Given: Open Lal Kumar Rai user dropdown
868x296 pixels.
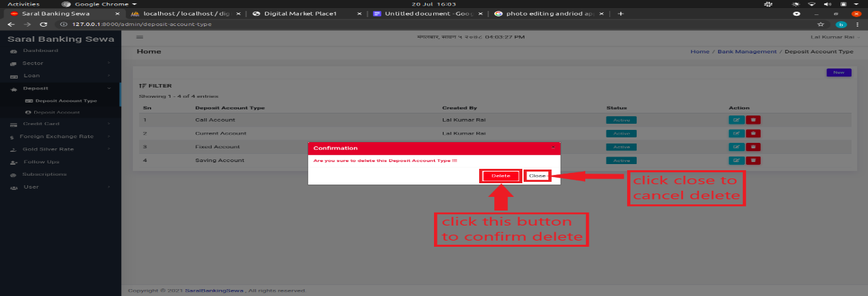Looking at the screenshot, I should point(834,37).
